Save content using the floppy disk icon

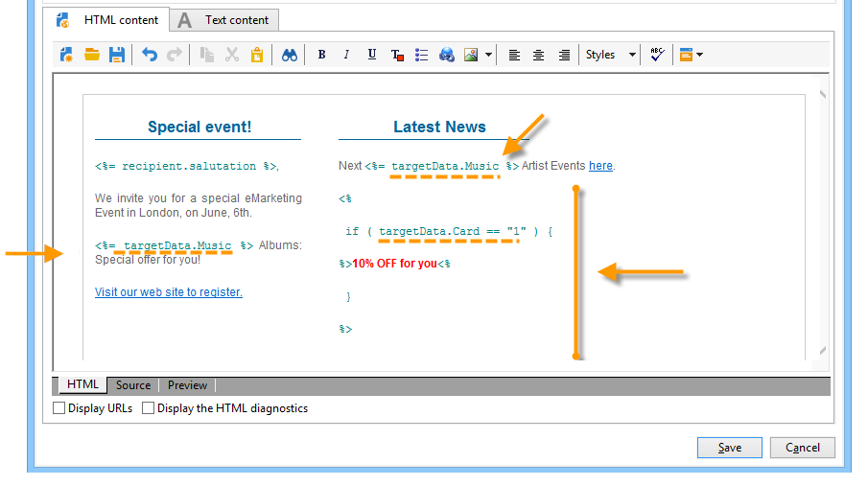tap(117, 55)
